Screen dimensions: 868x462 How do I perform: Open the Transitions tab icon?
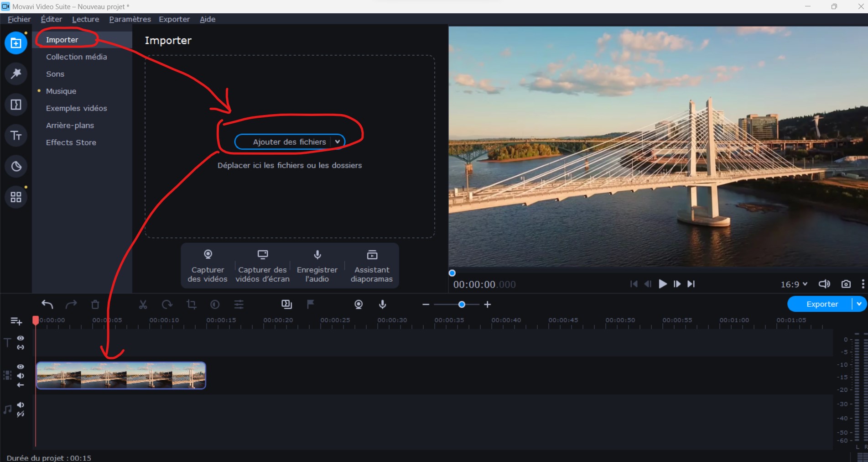tap(16, 105)
